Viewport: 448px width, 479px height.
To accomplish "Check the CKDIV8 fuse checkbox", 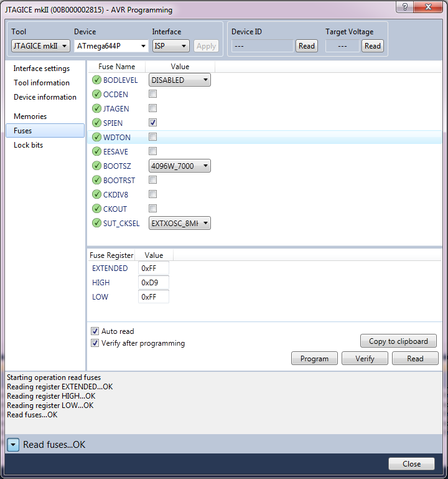I will click(152, 194).
